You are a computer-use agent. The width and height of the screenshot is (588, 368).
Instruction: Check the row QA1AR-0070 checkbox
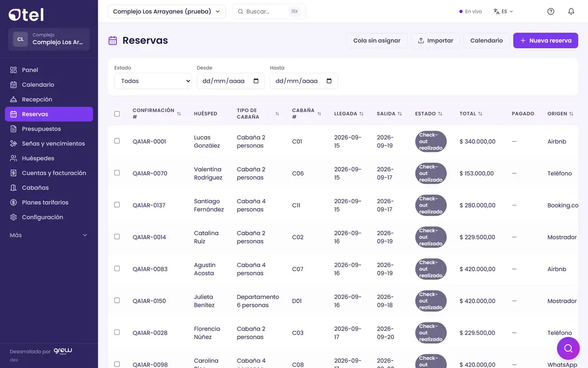[x=117, y=173]
